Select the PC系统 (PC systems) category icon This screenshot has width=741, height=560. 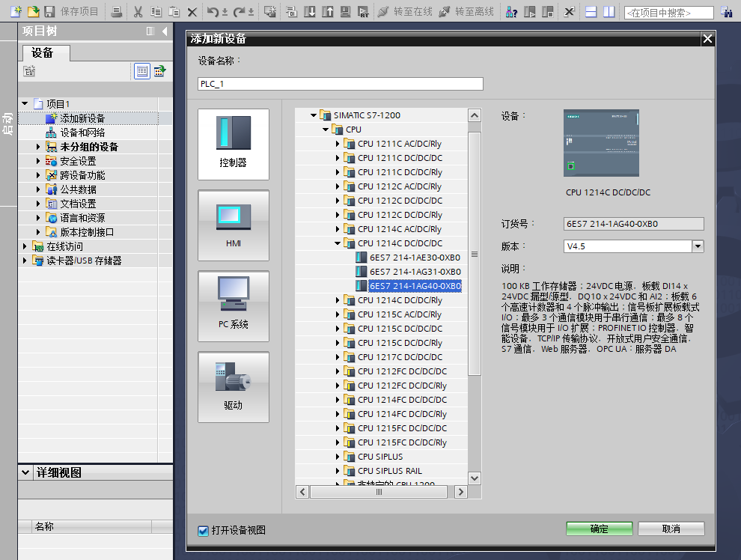click(233, 305)
